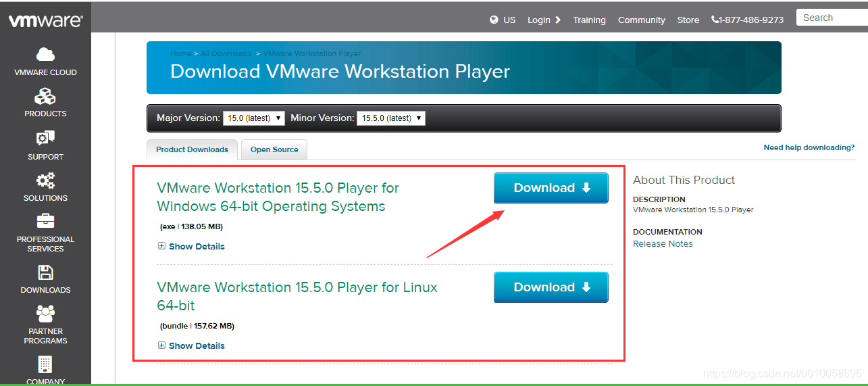Download Player for Windows 64-bit

pos(551,188)
